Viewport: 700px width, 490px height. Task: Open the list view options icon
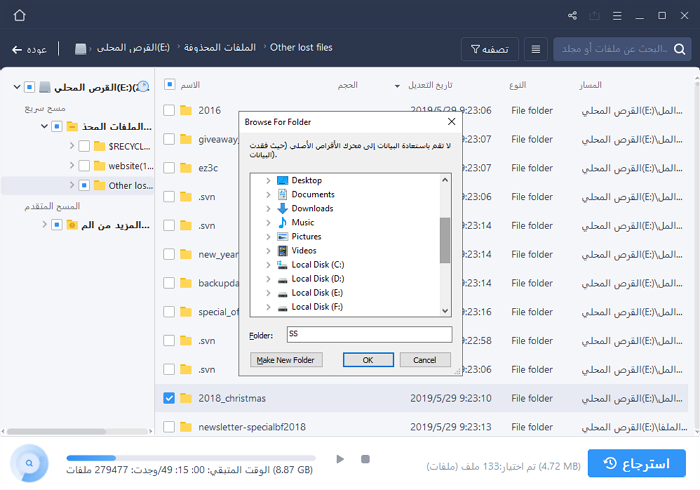pos(536,48)
